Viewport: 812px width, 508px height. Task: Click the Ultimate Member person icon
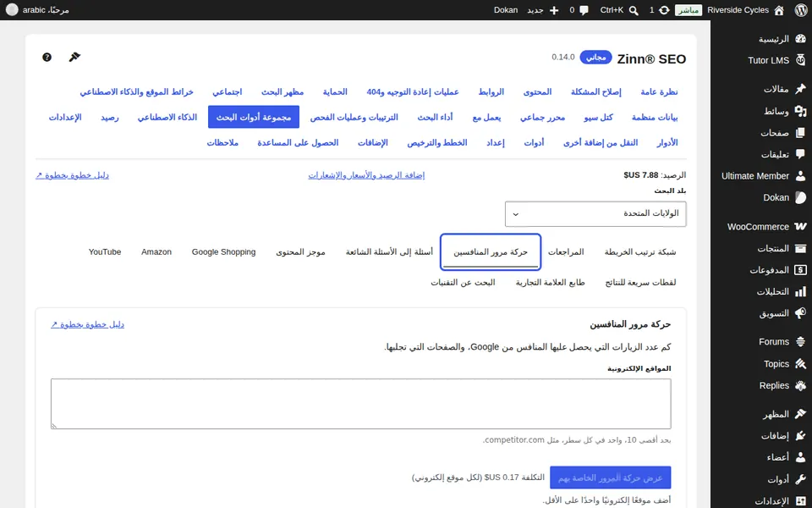[800, 176]
